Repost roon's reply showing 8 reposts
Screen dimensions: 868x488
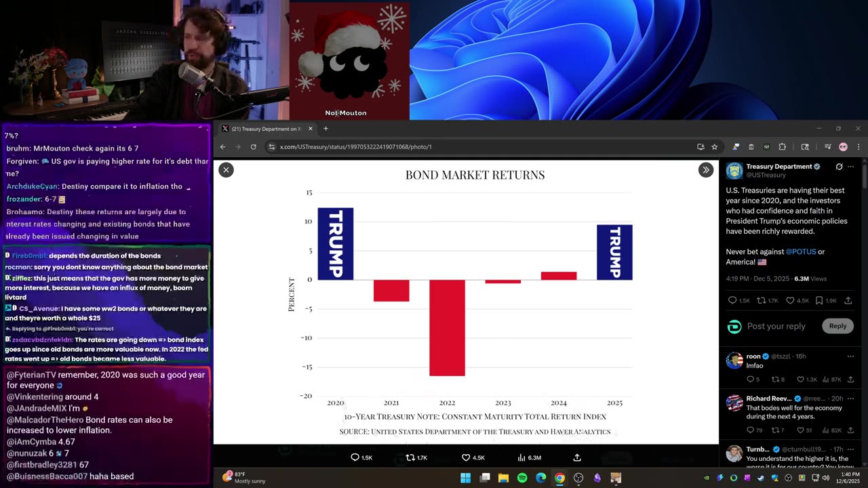[775, 380]
